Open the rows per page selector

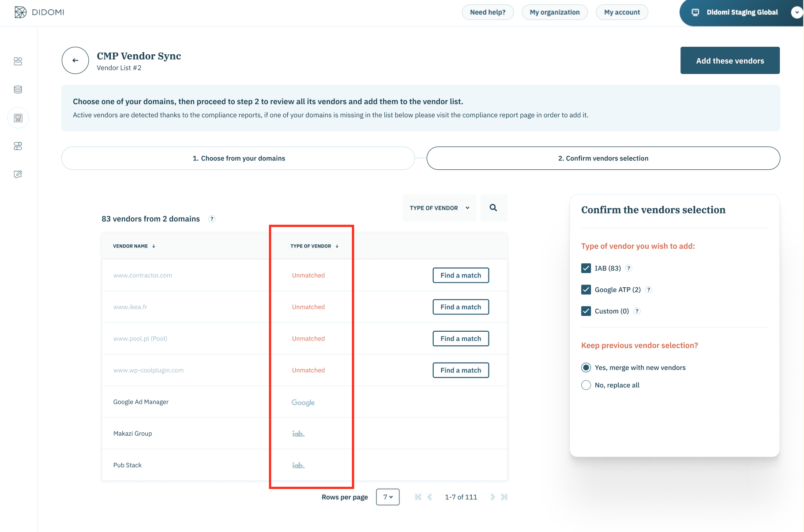[x=387, y=497]
